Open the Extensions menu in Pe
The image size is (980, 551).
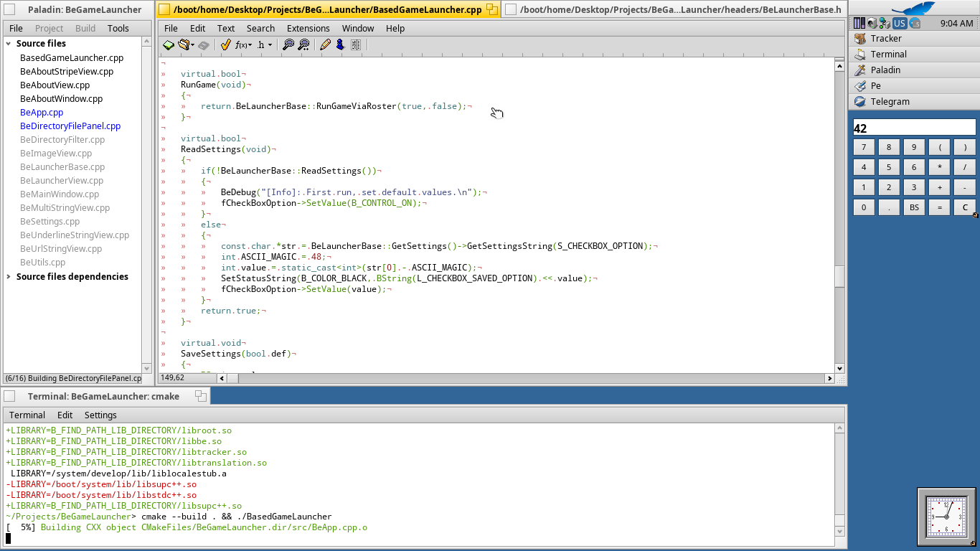[x=308, y=29]
